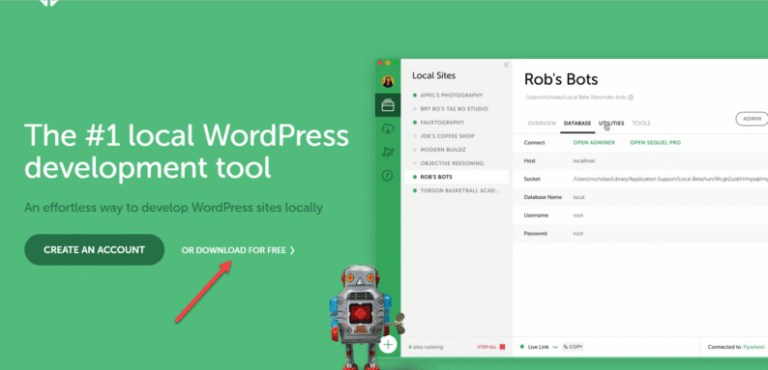Click the red Stop All square icon
This screenshot has width=768, height=370.
[502, 347]
